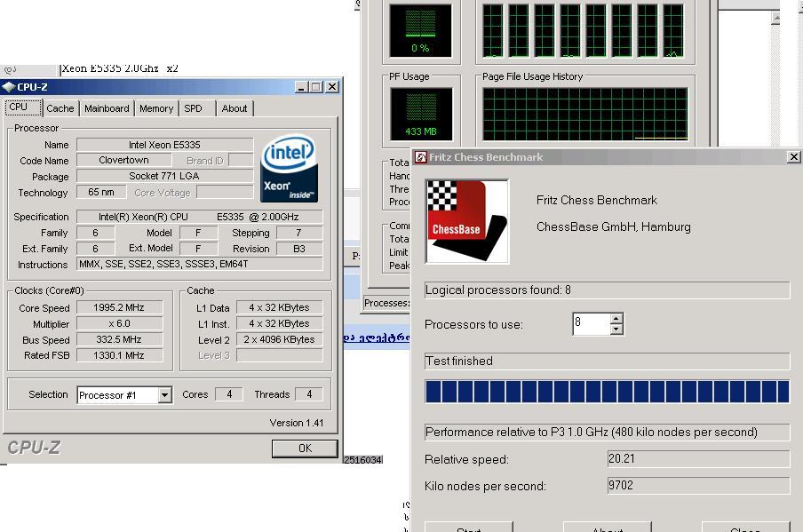Open the About tab in CPU-Z
The image size is (803, 532).
pyautogui.click(x=235, y=108)
